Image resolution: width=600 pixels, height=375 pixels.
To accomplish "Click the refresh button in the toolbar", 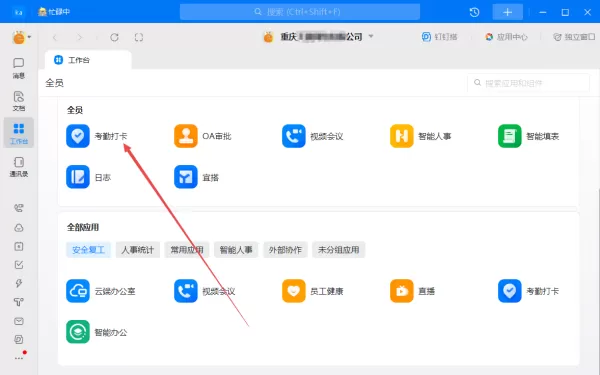I will pyautogui.click(x=114, y=37).
